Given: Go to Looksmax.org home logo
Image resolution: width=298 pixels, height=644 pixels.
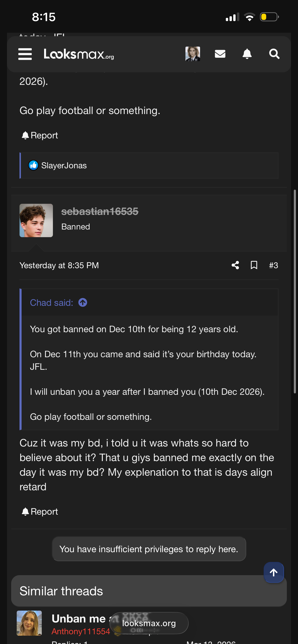Looking at the screenshot, I should pyautogui.click(x=79, y=54).
